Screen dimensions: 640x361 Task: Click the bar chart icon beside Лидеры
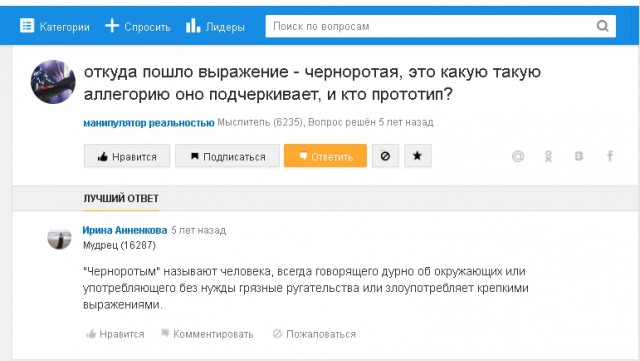193,26
